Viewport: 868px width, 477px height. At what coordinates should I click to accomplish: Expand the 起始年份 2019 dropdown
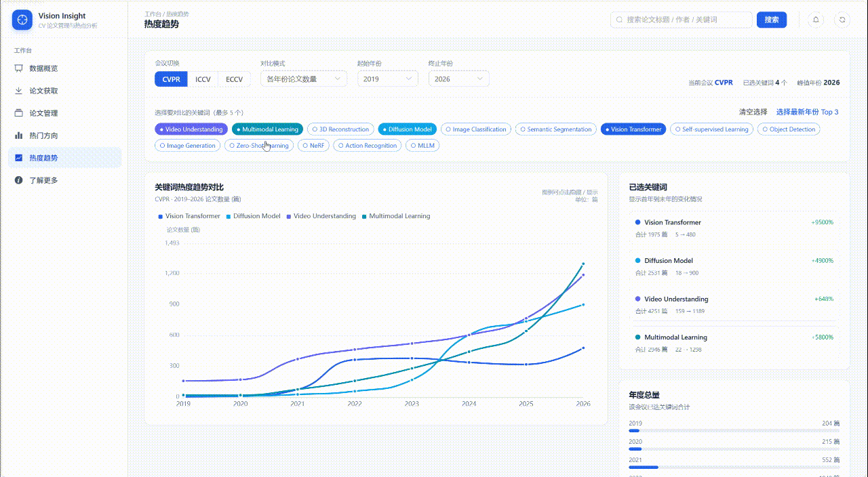(388, 79)
